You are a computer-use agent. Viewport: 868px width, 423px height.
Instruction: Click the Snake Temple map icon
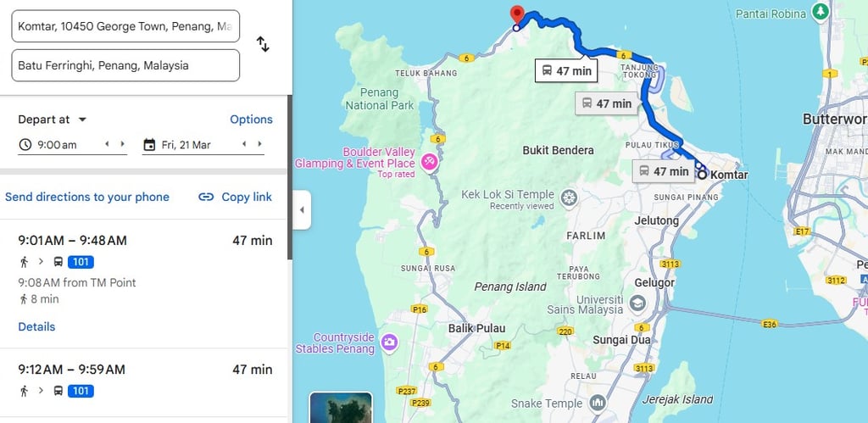point(597,403)
